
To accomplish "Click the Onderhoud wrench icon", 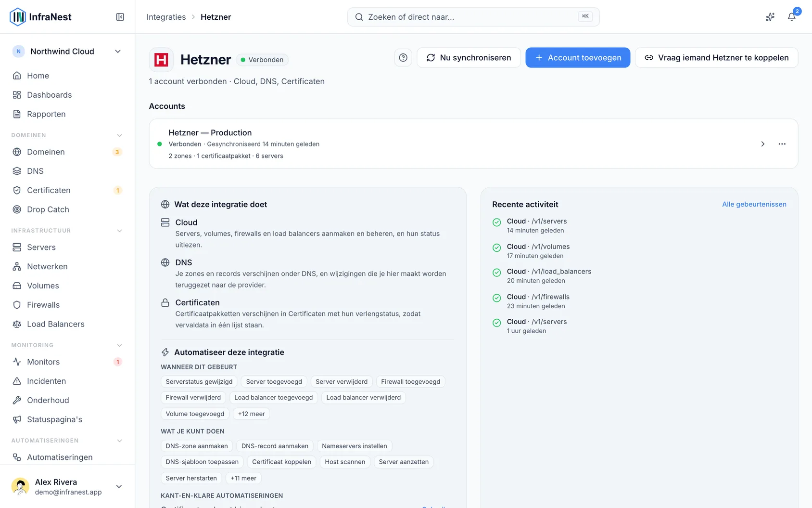I will [17, 400].
